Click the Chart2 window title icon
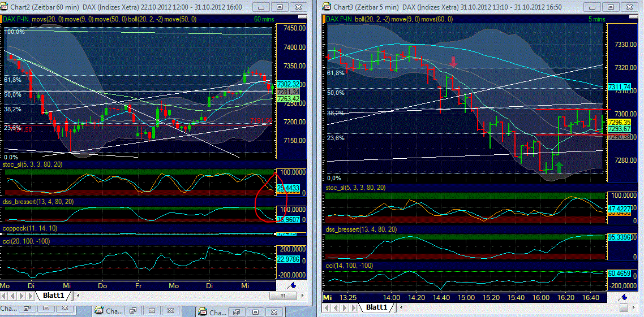 tap(5, 7)
